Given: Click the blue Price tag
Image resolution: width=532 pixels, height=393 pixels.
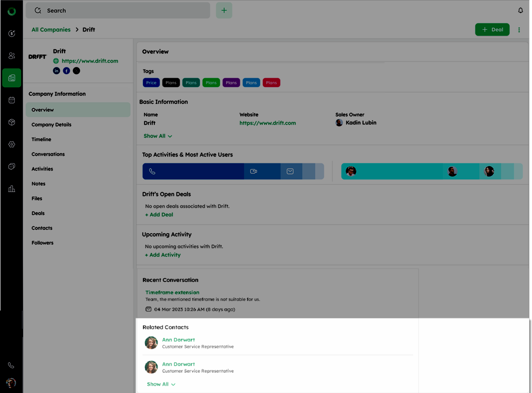Looking at the screenshot, I should 151,83.
